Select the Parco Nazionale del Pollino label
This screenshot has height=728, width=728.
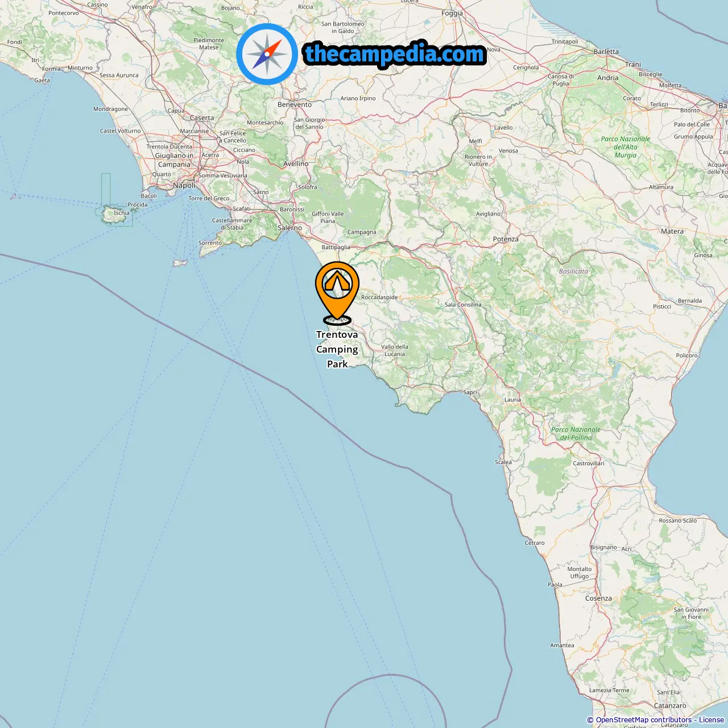pyautogui.click(x=576, y=433)
